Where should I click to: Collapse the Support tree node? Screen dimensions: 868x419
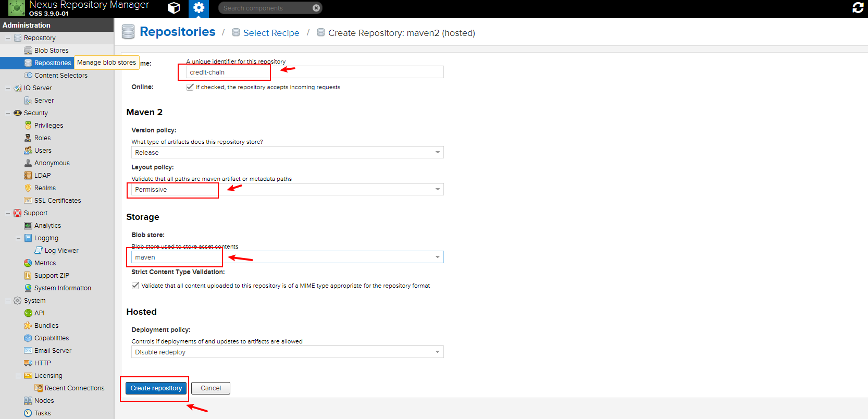(x=8, y=213)
